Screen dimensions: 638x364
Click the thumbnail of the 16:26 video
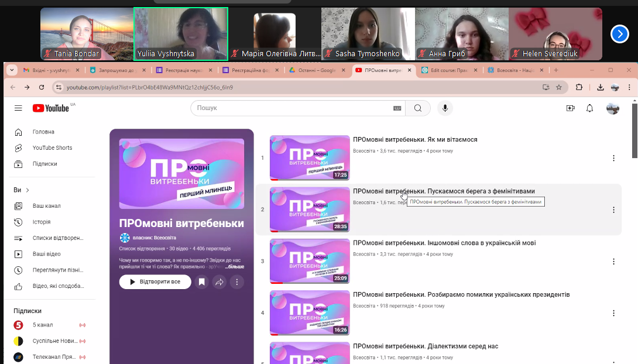(x=309, y=313)
